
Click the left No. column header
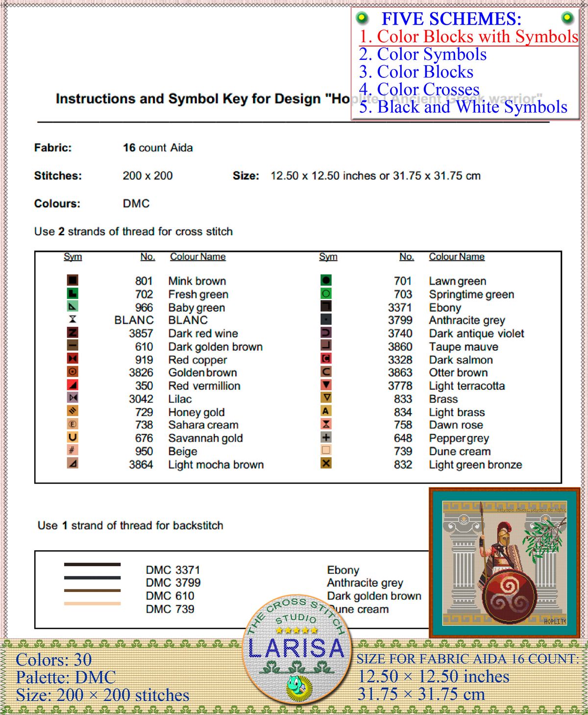(147, 257)
